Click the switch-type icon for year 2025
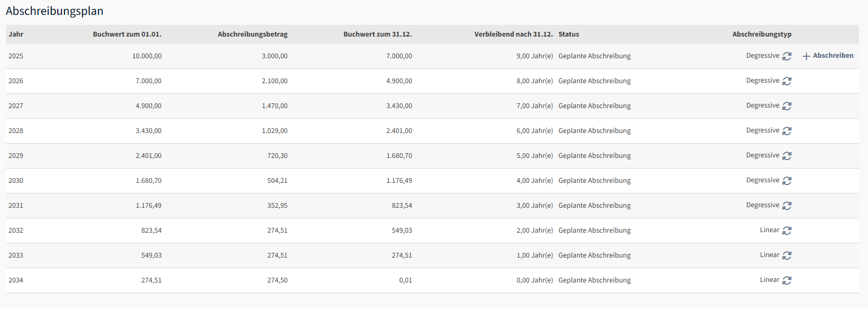Image resolution: width=868 pixels, height=309 pixels. (x=787, y=56)
